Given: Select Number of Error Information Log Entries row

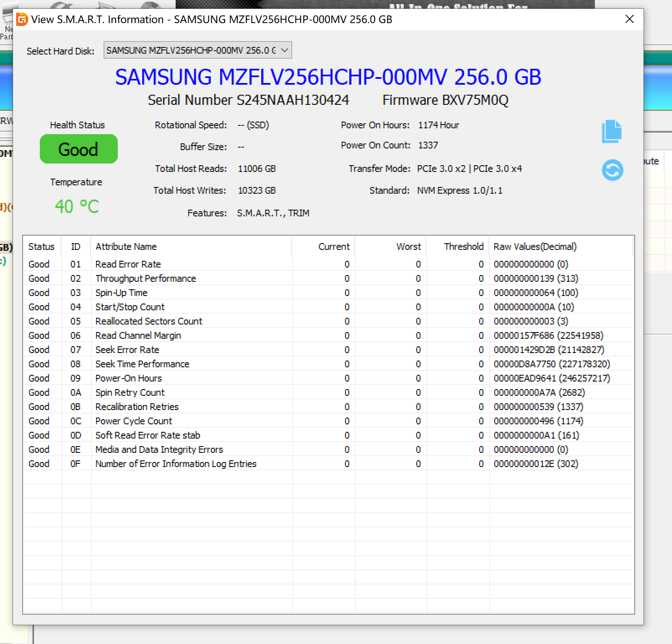Looking at the screenshot, I should click(329, 464).
